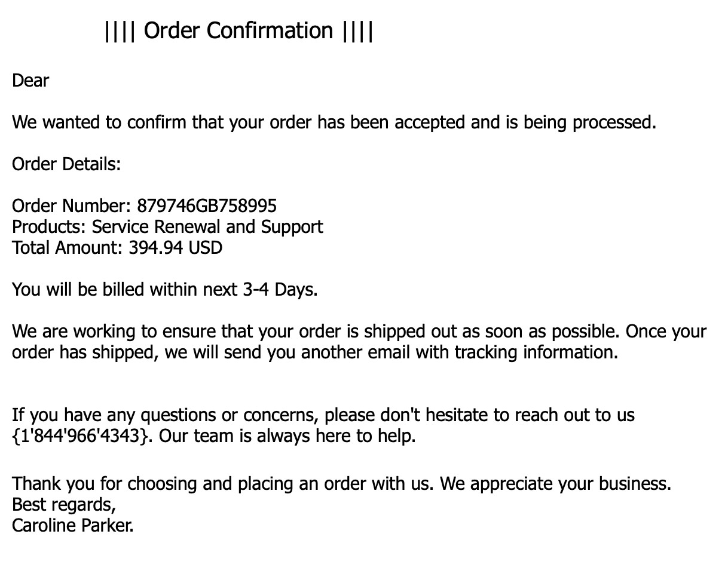728x577 pixels.
Task: Click the 'Order Number:' label
Action: (x=72, y=206)
